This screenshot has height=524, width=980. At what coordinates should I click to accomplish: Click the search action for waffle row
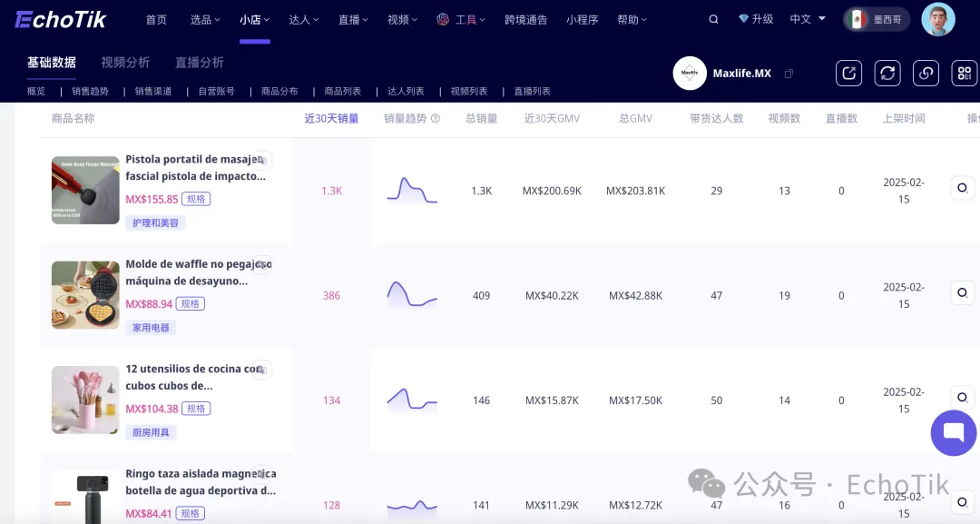(963, 292)
